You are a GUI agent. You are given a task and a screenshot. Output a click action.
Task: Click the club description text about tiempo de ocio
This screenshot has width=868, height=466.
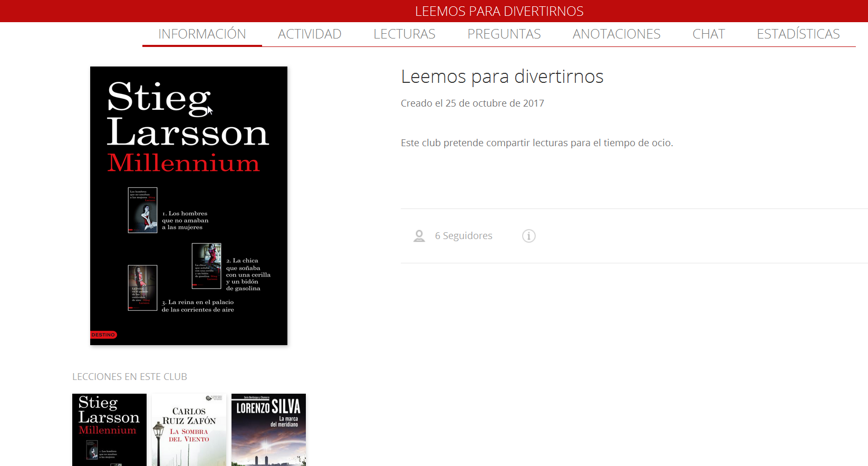tap(537, 143)
